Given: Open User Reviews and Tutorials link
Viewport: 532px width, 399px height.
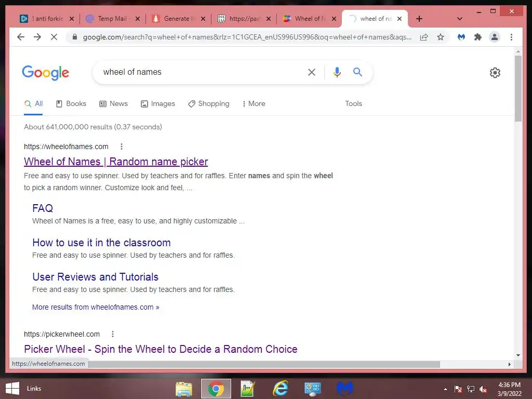Looking at the screenshot, I should 96,277.
